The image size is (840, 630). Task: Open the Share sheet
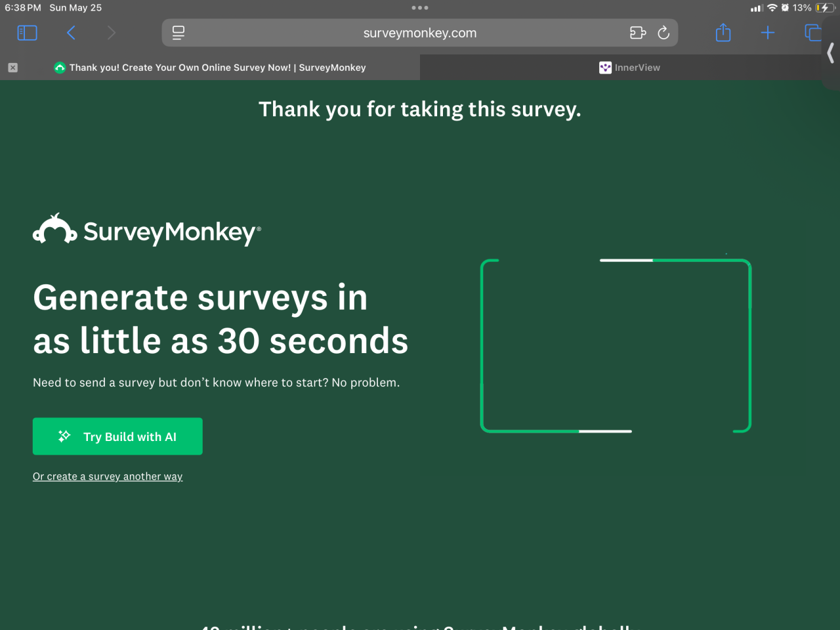click(723, 32)
